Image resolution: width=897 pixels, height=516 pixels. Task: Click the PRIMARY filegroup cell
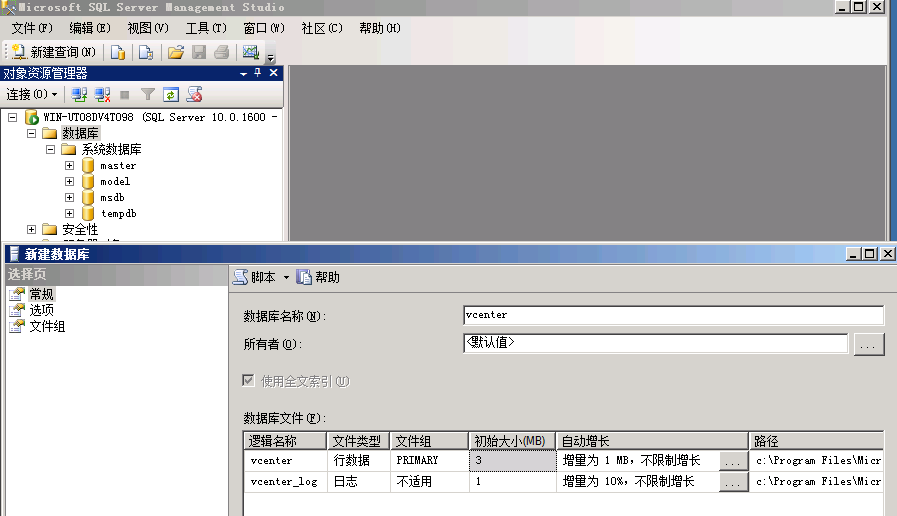point(429,460)
